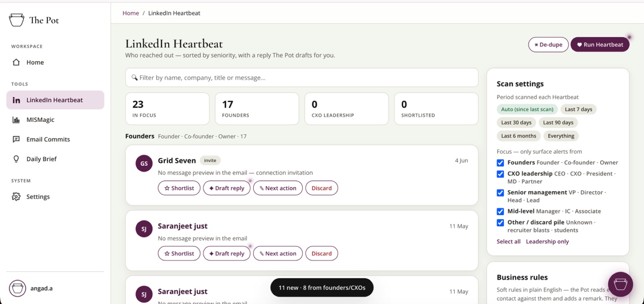Shortlist Grid Seven

coord(179,188)
